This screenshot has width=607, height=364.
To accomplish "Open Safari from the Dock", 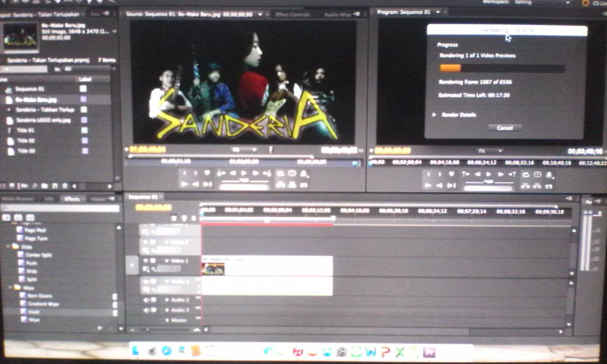I will pos(166,351).
